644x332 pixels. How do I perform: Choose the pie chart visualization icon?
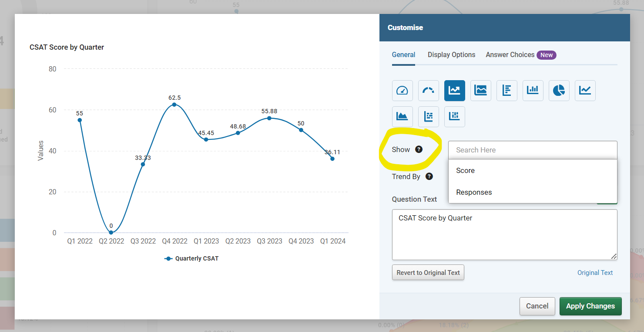click(559, 90)
